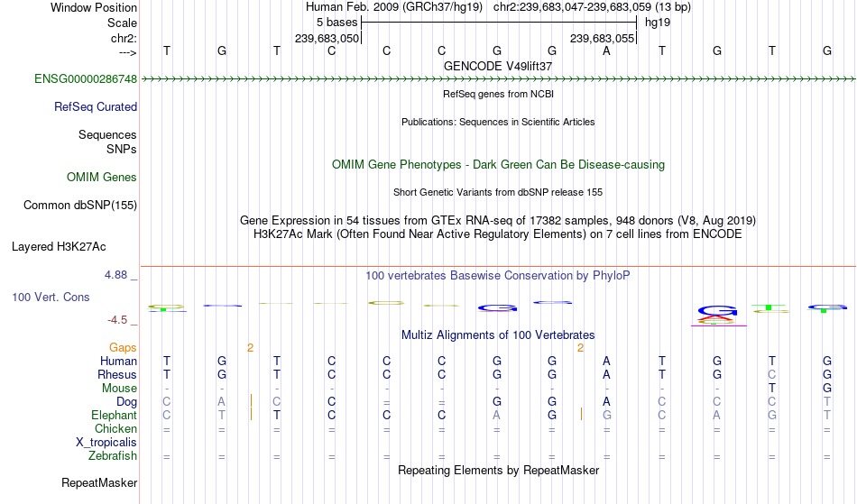The image size is (857, 504).
Task: Click the 5 bases scale bar
Action: tap(499, 23)
